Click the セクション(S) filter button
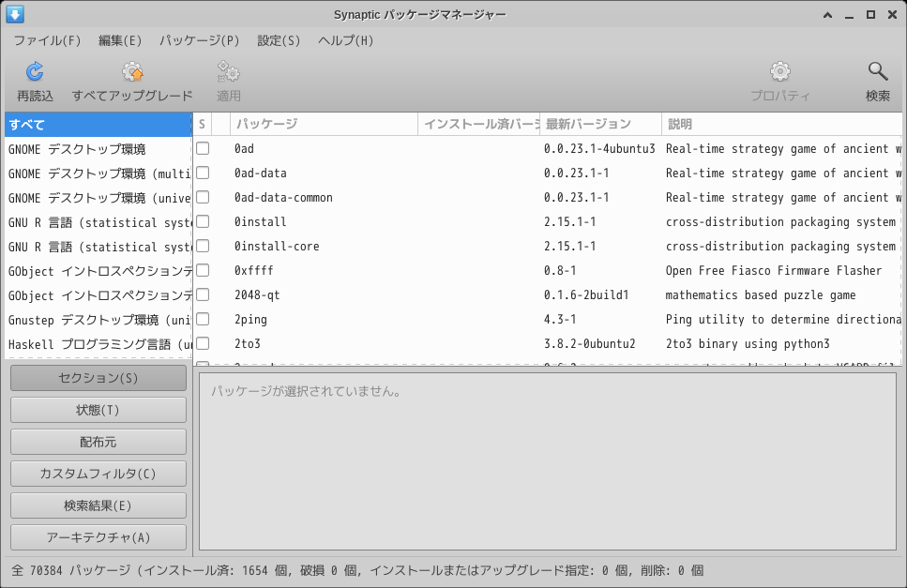This screenshot has width=907, height=588. [x=98, y=378]
